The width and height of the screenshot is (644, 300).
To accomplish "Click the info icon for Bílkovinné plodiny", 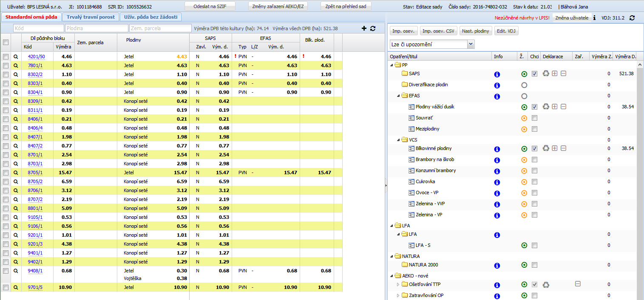I will 497,149.
